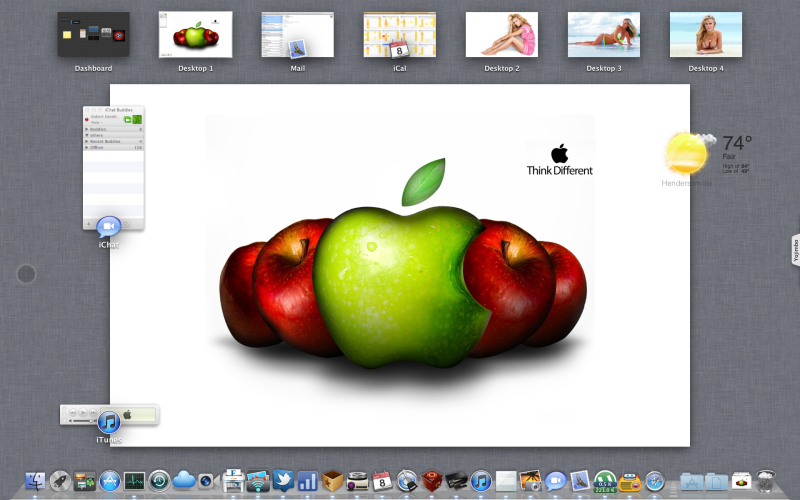Image resolution: width=800 pixels, height=500 pixels.
Task: Select the iChat Buddies window
Action: coord(113,167)
